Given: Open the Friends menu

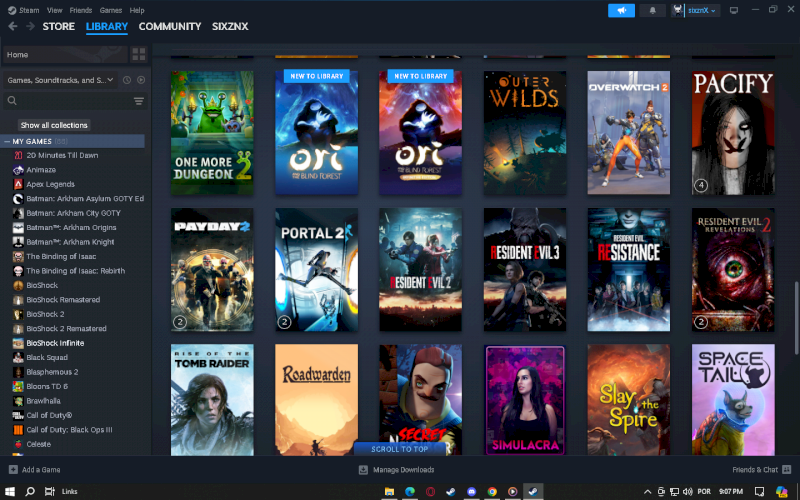Looking at the screenshot, I should pos(82,10).
